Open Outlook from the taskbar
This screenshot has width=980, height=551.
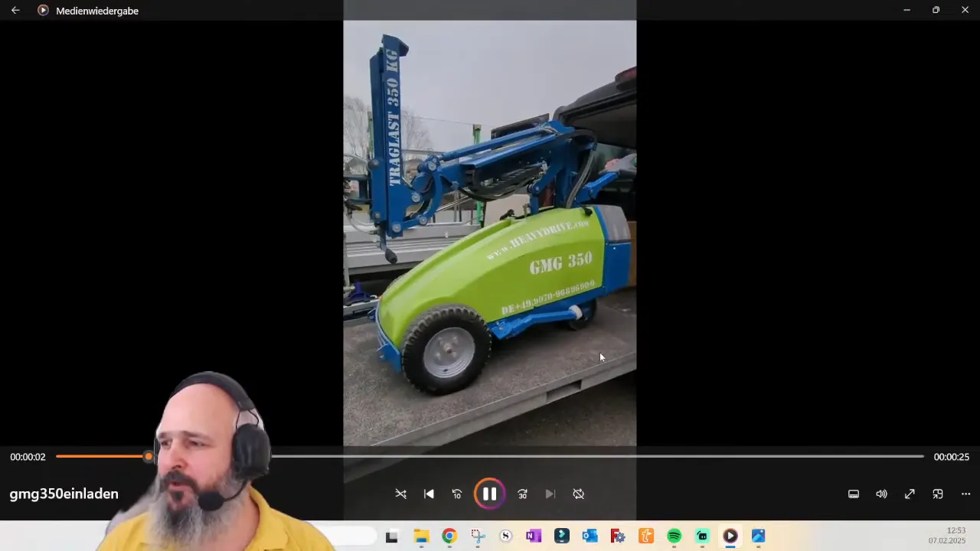coord(590,536)
